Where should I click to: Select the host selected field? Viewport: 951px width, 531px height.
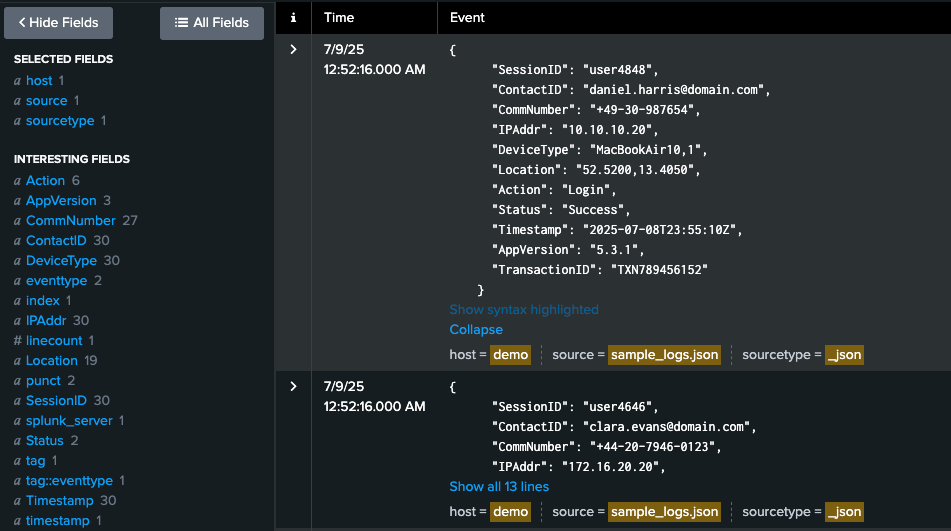[39, 81]
